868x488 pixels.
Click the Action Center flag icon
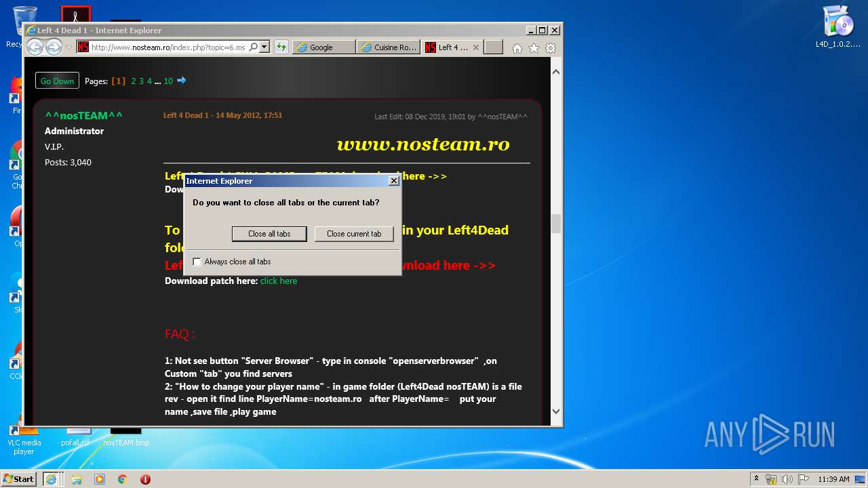pyautogui.click(x=804, y=479)
